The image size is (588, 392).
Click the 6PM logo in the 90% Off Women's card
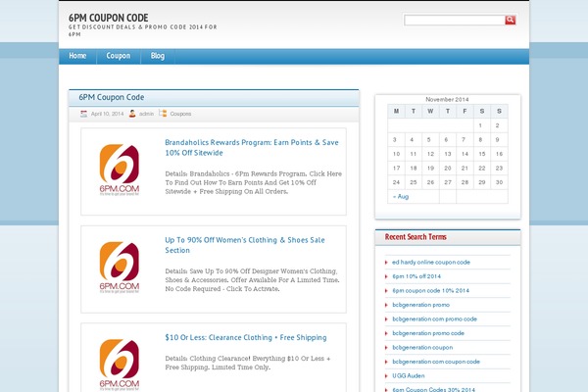point(120,268)
